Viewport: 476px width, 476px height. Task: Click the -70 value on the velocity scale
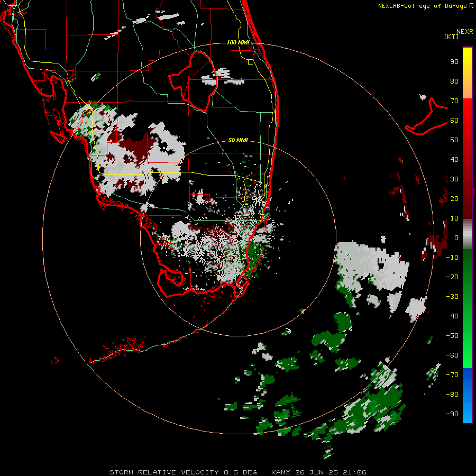click(452, 374)
